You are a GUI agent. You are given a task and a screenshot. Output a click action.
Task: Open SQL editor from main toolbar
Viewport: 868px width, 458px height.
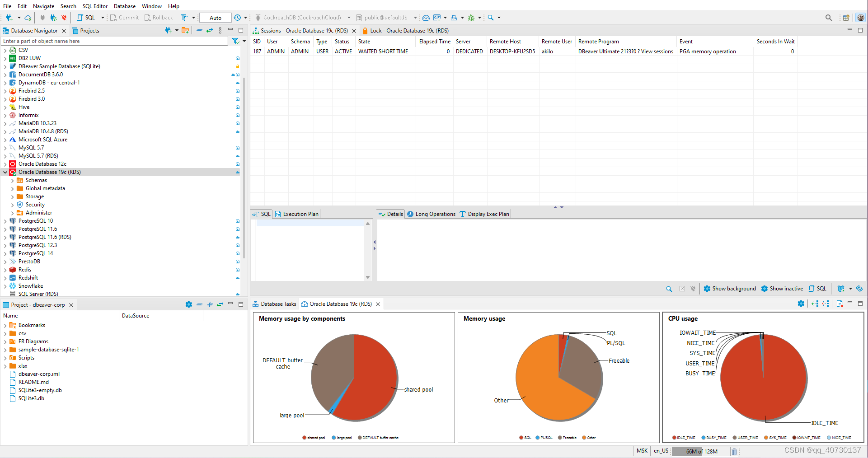point(86,18)
